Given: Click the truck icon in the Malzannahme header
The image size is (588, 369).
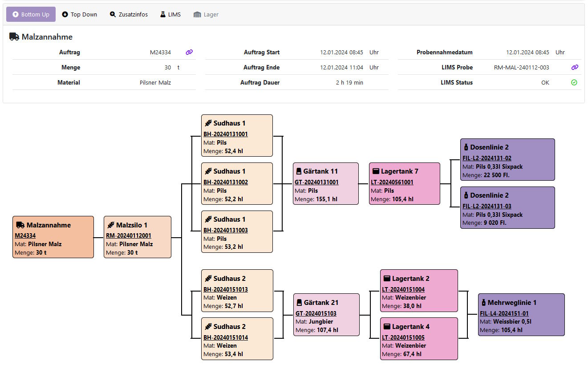Looking at the screenshot, I should point(14,37).
